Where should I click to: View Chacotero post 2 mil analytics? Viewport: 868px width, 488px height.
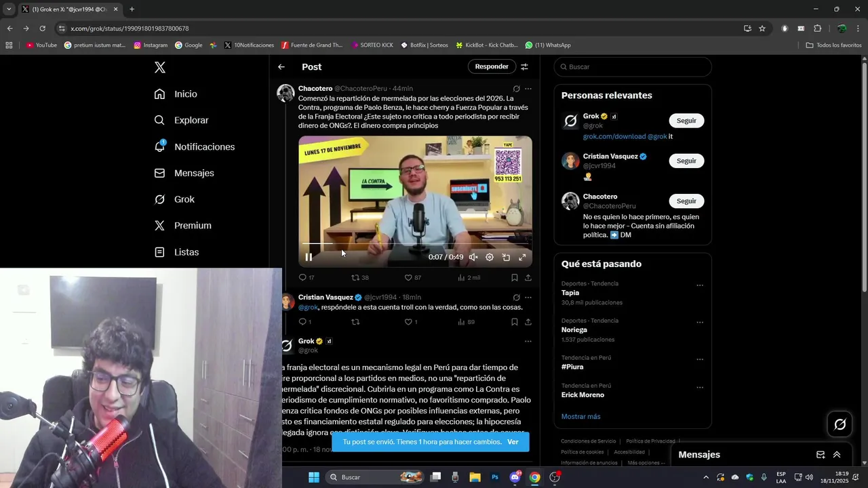[469, 278]
